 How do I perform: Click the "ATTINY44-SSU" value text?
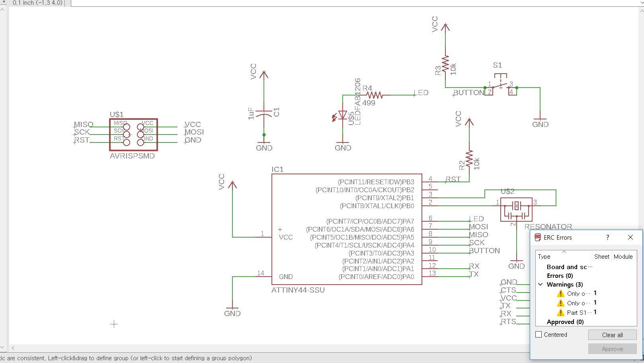298,290
